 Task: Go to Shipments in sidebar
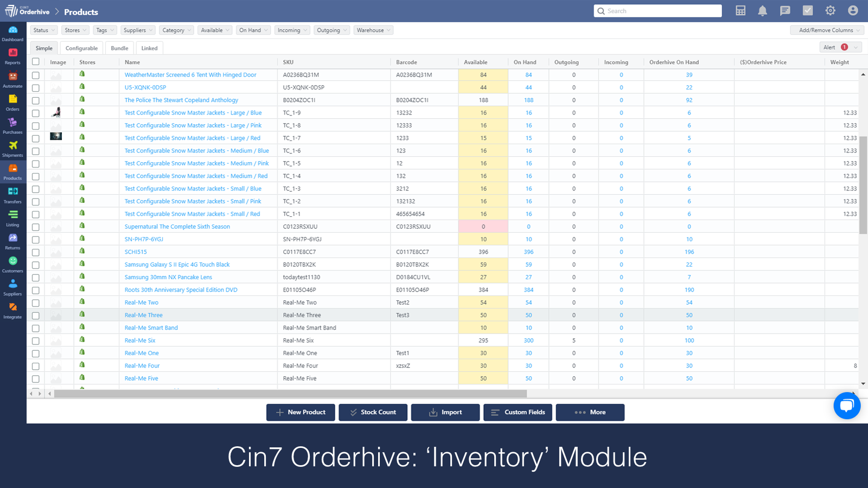click(x=12, y=149)
